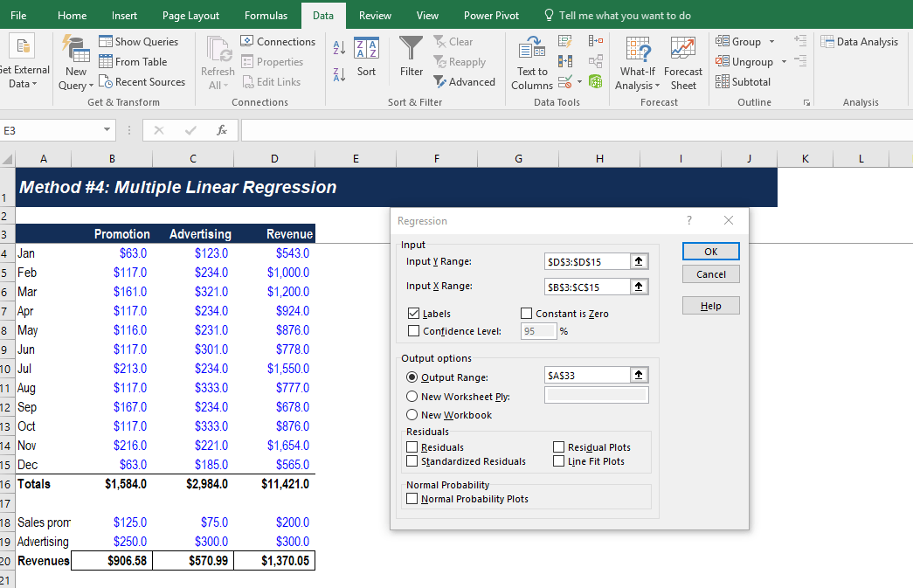Collapse Input Y Range selector icon
The height and width of the screenshot is (588, 913).
(x=640, y=261)
